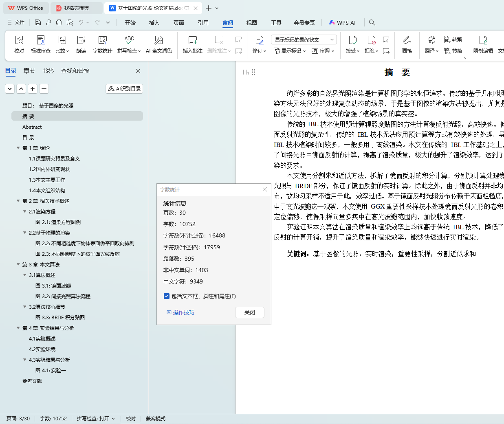Collapse 第 2 章 相关技术概述 node
The image size is (504, 424).
tap(18, 201)
